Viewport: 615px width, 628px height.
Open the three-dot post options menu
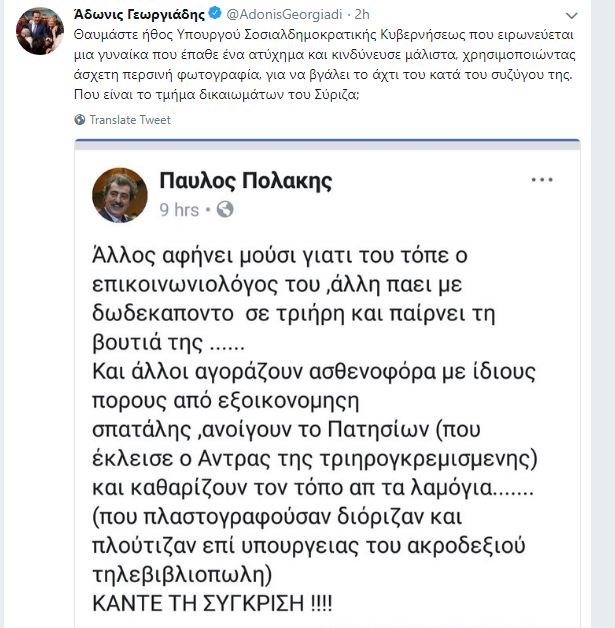[541, 180]
